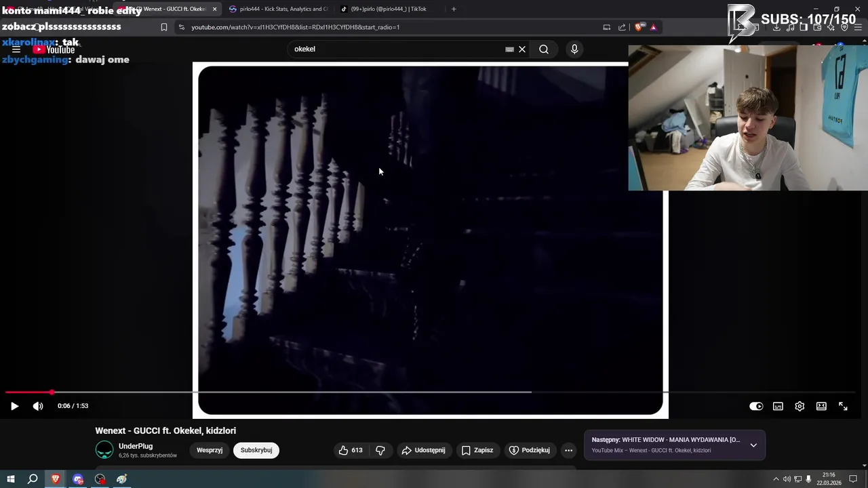This screenshot has height=488, width=868.
Task: Close the Wenext GUCCI tab
Action: [x=214, y=9]
